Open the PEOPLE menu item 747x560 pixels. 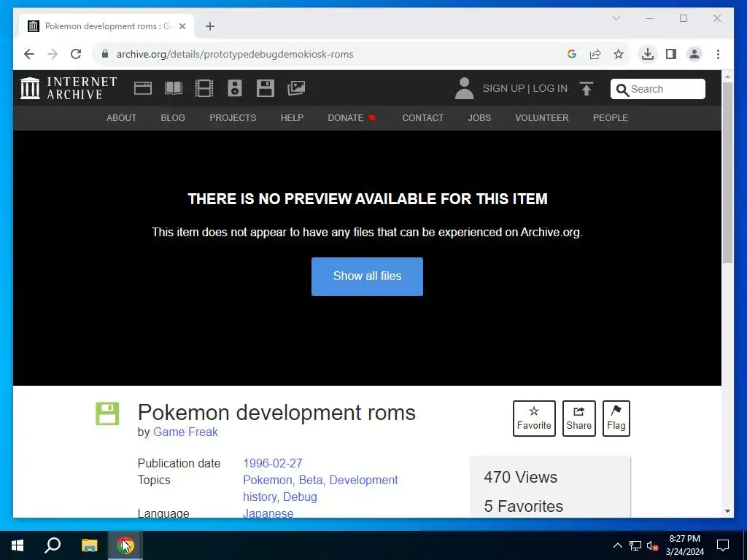click(x=611, y=118)
